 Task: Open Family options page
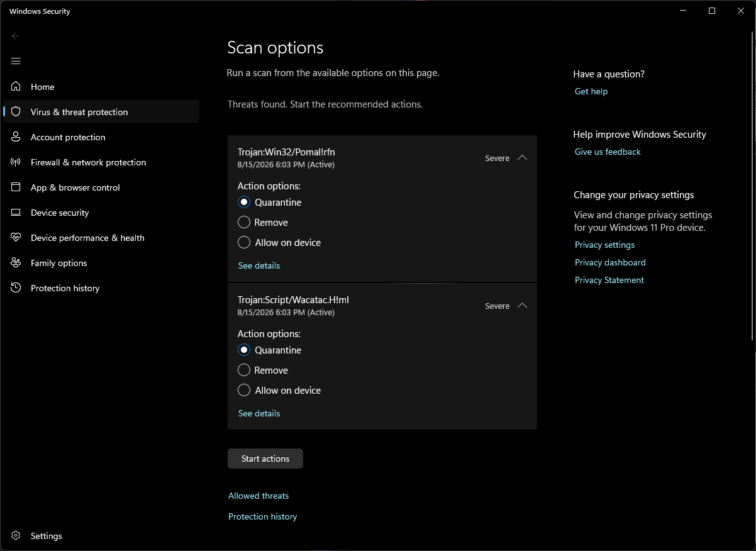101,263
